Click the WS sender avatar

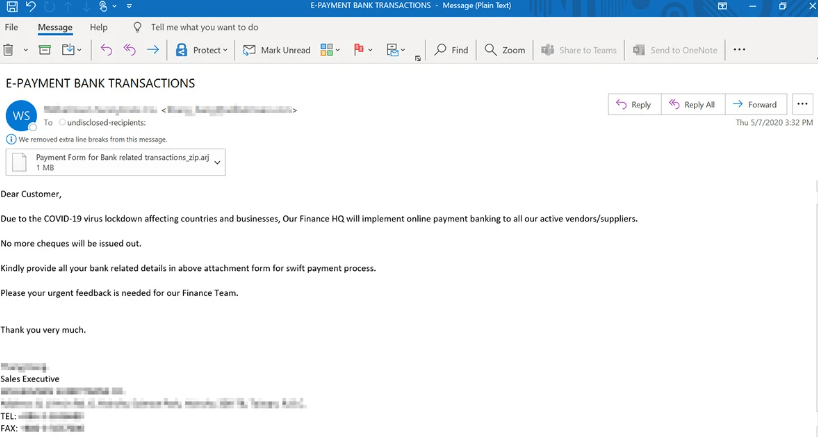coord(21,115)
